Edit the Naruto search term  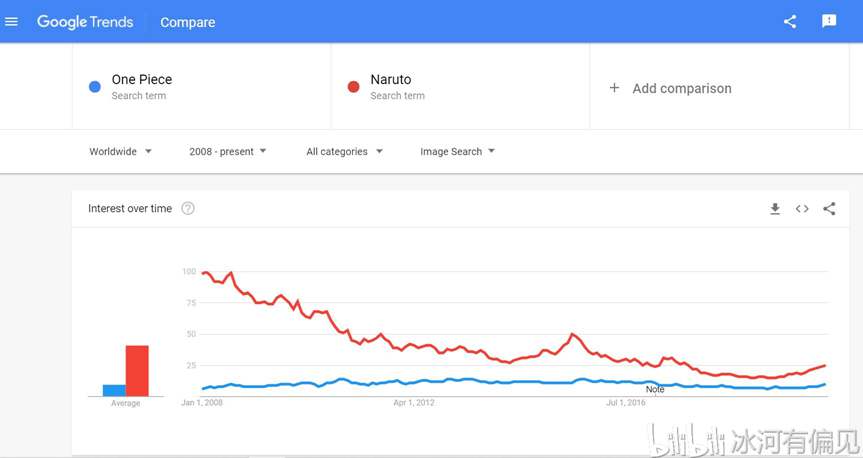coord(391,80)
